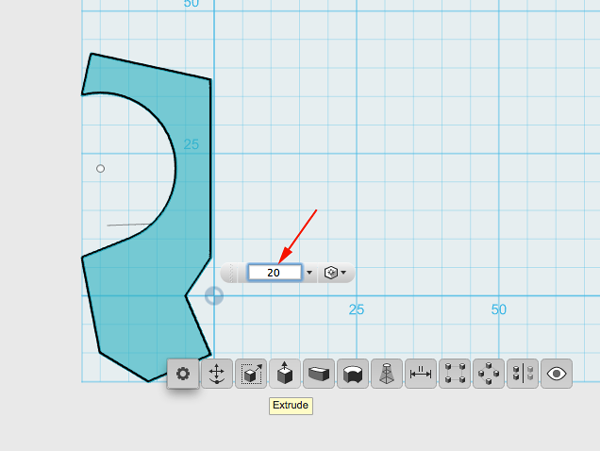Image resolution: width=600 pixels, height=451 pixels.
Task: Click the extrude distance field showing 20
Action: (x=274, y=273)
